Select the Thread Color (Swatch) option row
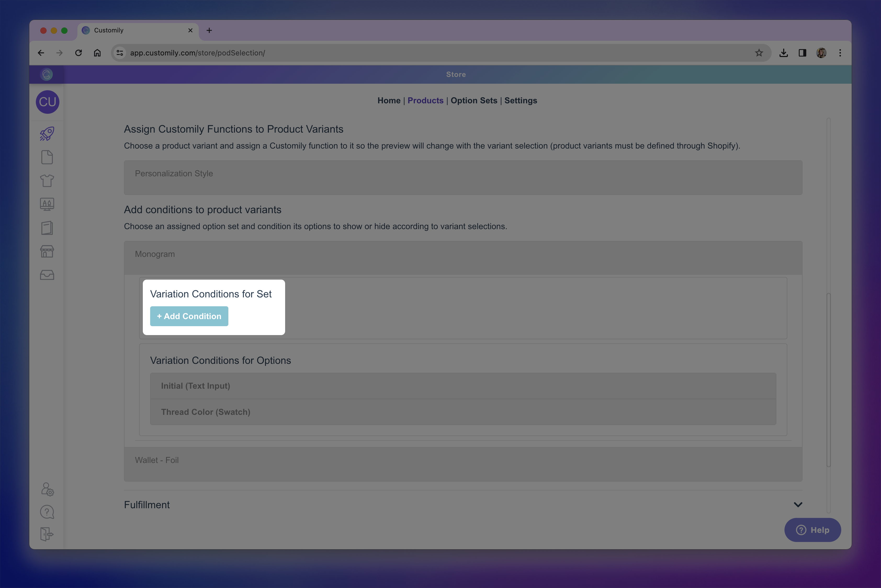Viewport: 881px width, 588px height. 463,412
